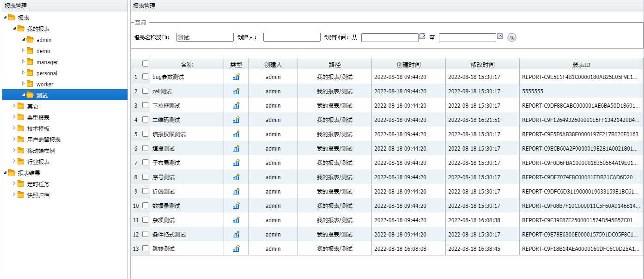Expand the 用户遗留报表 tree node arrow

[x=14, y=139]
